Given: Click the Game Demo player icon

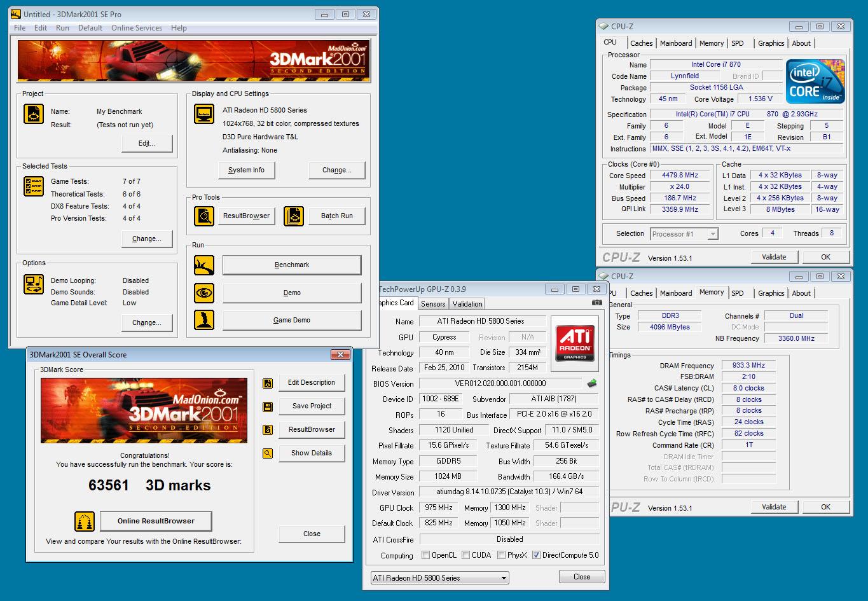Looking at the screenshot, I should tap(204, 321).
